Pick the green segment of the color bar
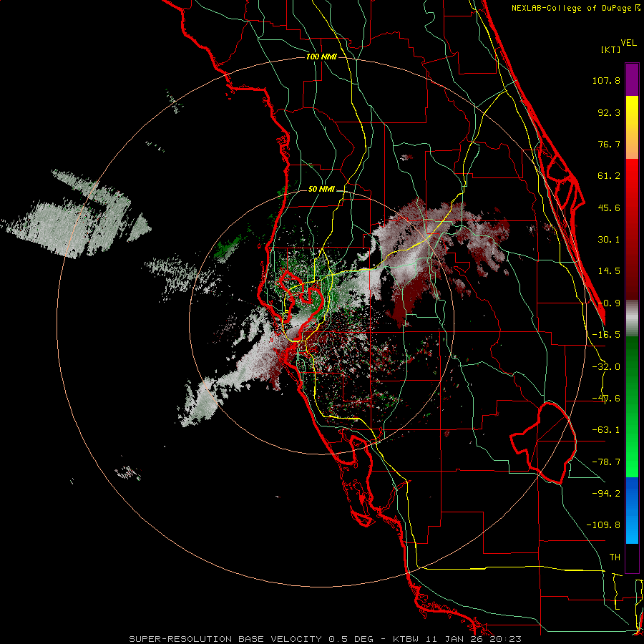 [x=632, y=406]
